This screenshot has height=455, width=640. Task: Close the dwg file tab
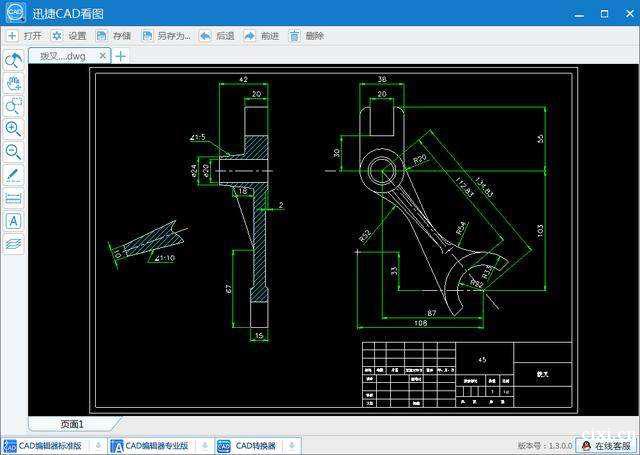pyautogui.click(x=102, y=55)
